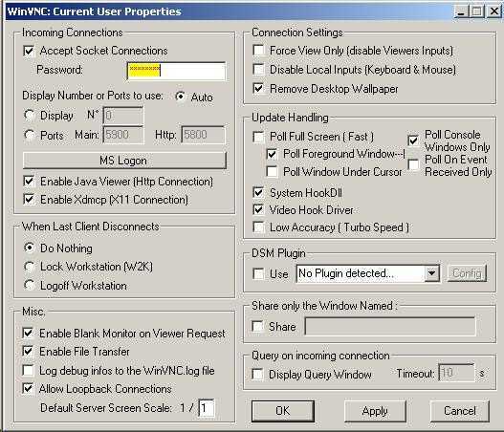Click the Password input field

point(176,71)
